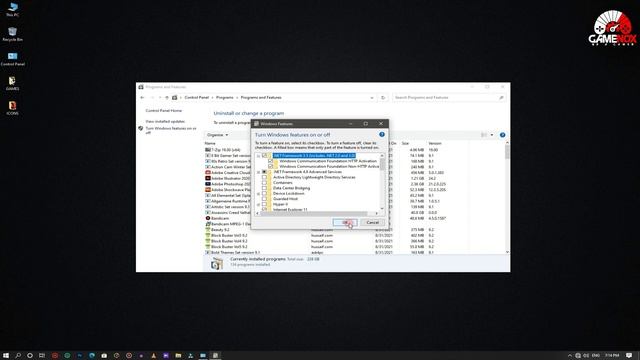Expand the .NET Framework 4.8 Advanced Services node
Image resolution: width=640 pixels, height=360 pixels.
pos(258,172)
